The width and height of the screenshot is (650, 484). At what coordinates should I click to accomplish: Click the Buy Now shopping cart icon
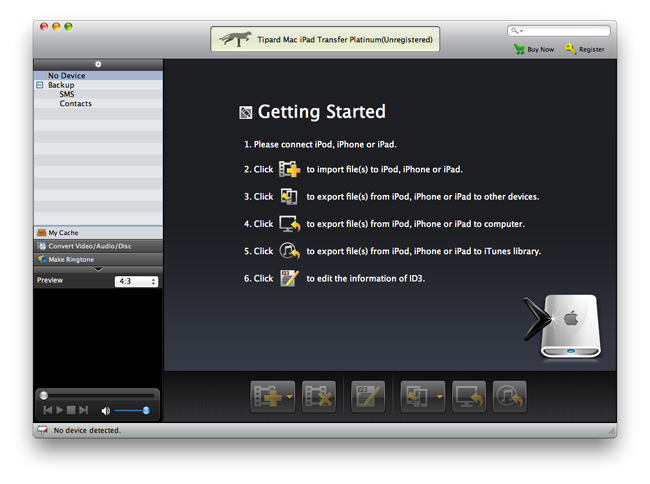(519, 49)
